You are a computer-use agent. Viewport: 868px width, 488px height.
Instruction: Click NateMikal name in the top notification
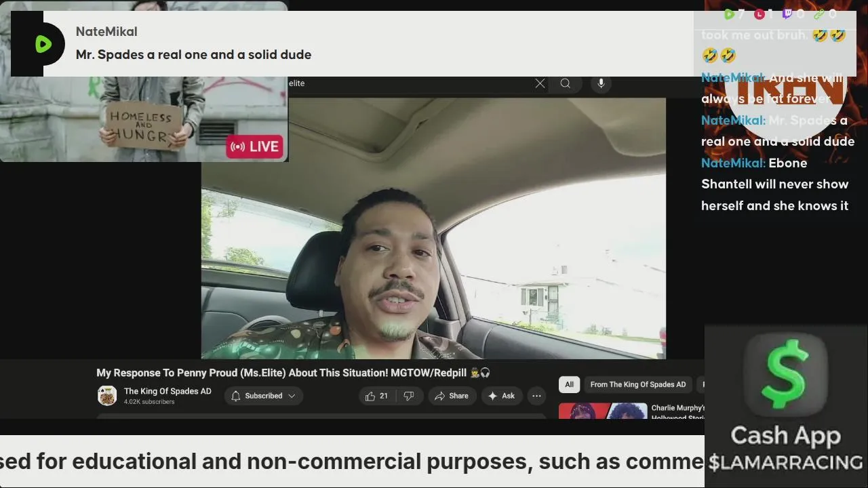pos(106,31)
